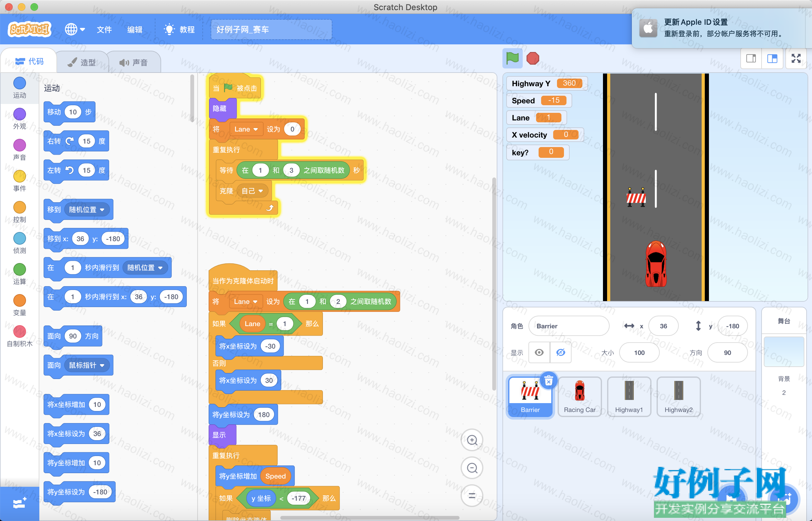Click the sprite direction field 方向
The width and height of the screenshot is (812, 521).
click(727, 353)
